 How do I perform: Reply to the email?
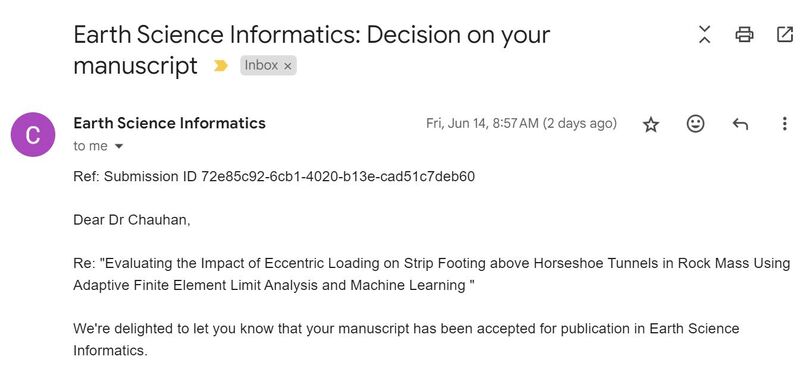point(740,124)
